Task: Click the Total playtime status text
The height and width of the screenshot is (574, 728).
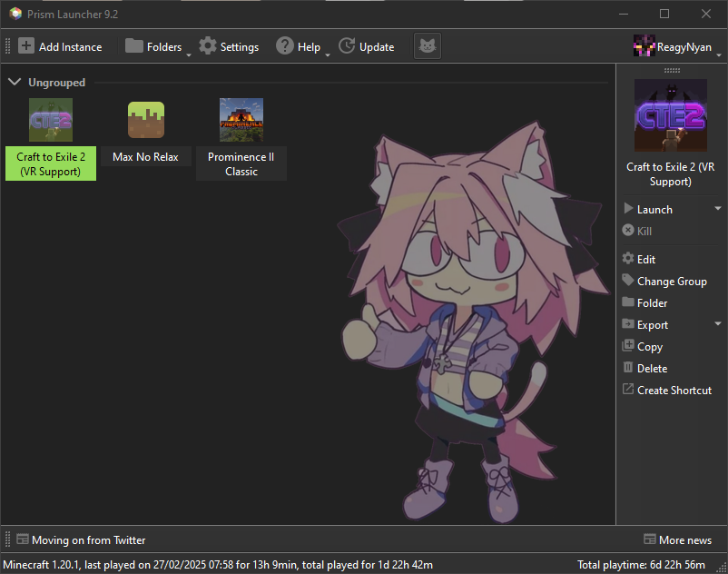Action: 641,565
